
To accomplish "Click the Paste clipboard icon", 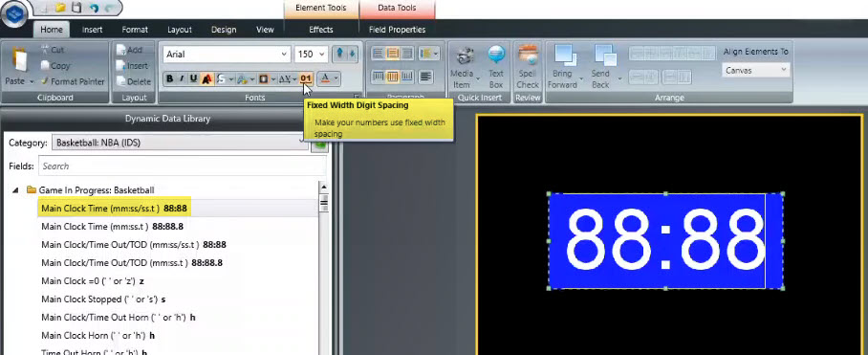I will pyautogui.click(x=19, y=60).
